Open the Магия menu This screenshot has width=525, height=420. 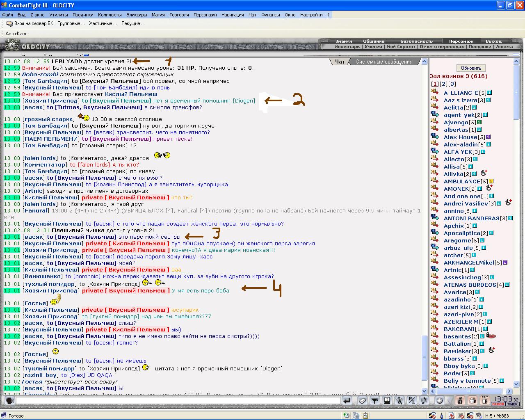(158, 15)
